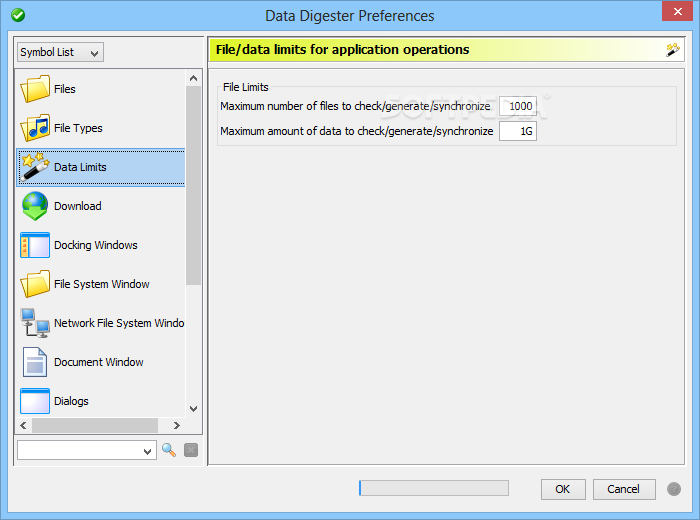Select the Docking Windows label
Image resolution: width=700 pixels, height=520 pixels.
pos(96,245)
